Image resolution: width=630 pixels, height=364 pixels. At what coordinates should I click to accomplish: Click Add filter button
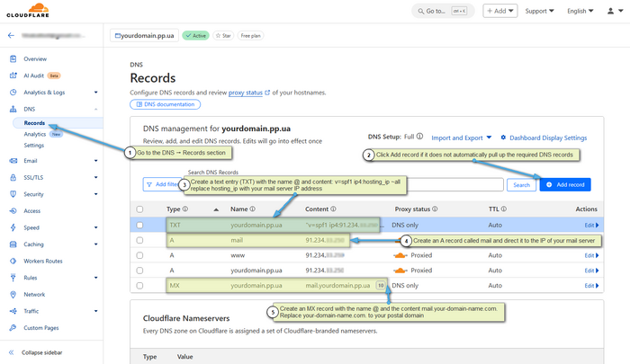coord(162,184)
